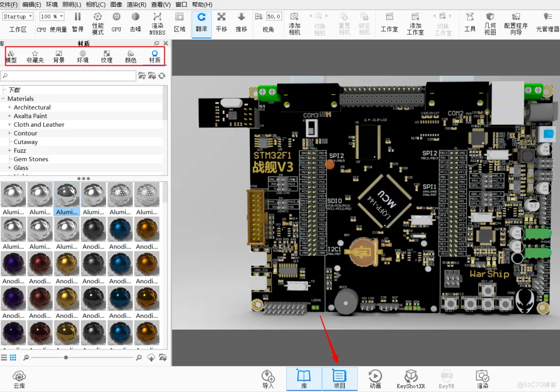
Task: Select the 推移 dolly camera tool
Action: coord(241,22)
